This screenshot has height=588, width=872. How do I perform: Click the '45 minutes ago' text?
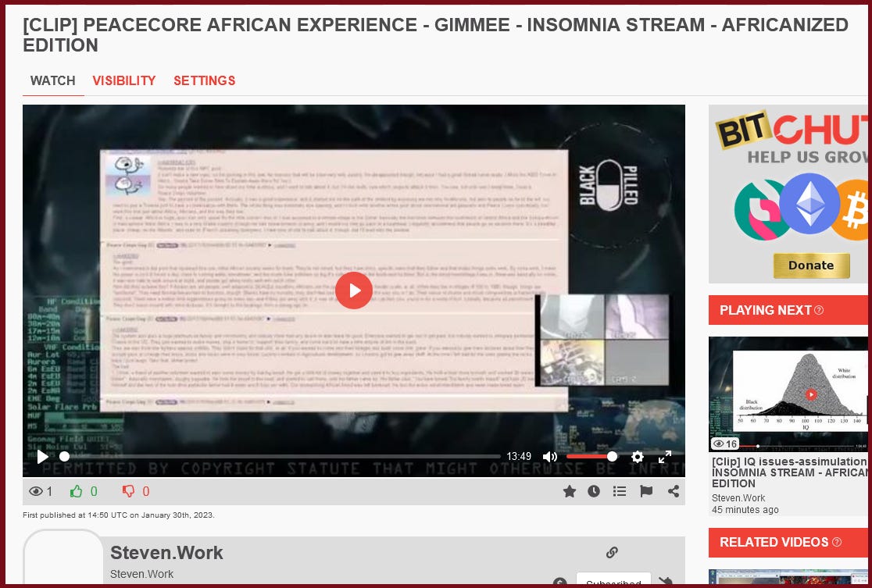pyautogui.click(x=745, y=510)
